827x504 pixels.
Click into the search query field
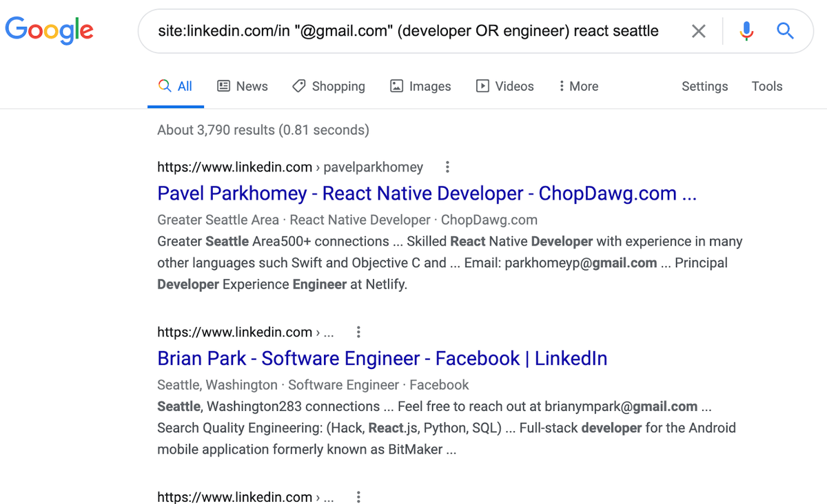408,31
